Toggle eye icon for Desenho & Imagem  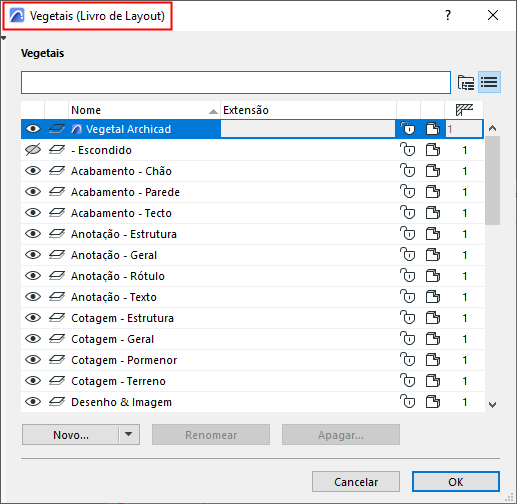[x=33, y=402]
